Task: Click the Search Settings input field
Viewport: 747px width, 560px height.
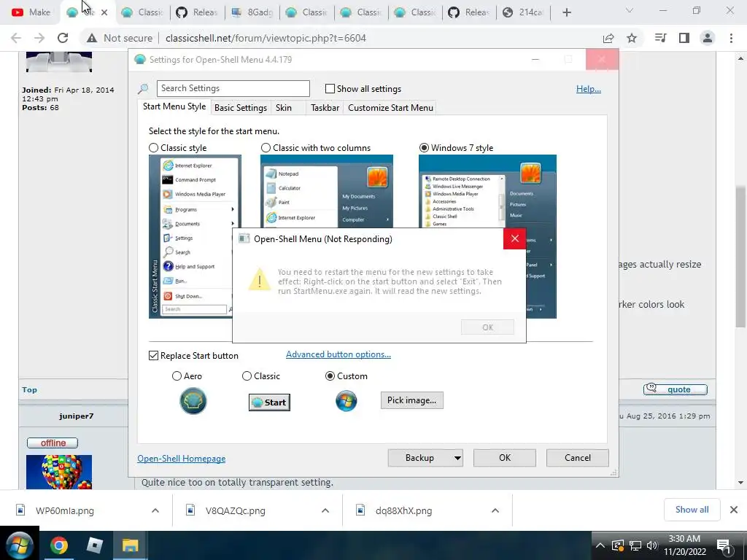Action: [x=233, y=88]
